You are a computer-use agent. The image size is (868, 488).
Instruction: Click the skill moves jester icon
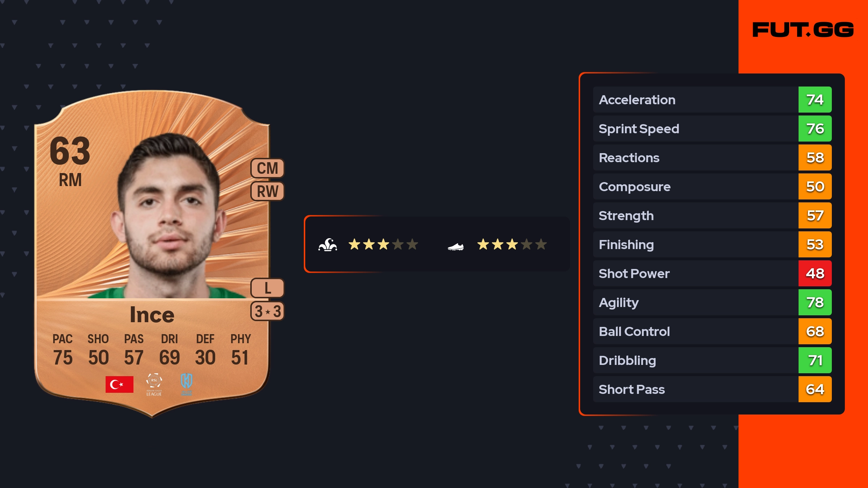(x=328, y=245)
